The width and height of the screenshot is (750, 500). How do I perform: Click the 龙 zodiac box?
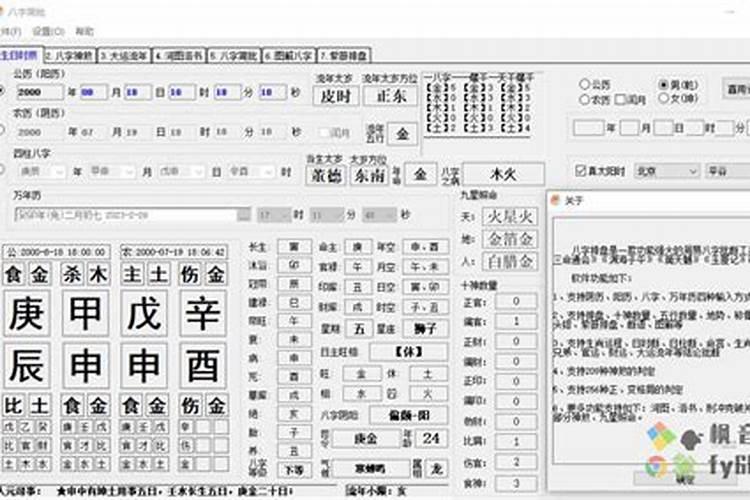tap(436, 469)
